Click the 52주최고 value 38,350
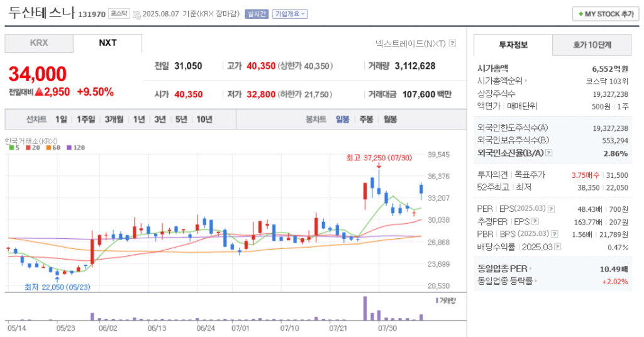The image size is (644, 337). (x=589, y=187)
